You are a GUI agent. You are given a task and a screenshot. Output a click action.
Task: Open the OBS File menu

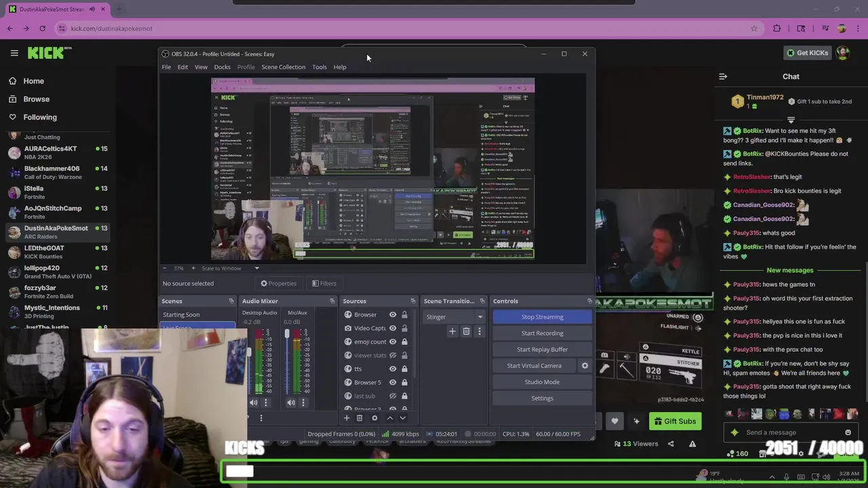pos(166,67)
